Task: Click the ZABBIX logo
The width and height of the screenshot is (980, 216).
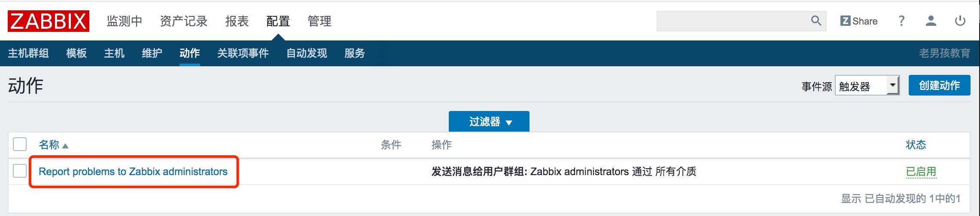Action: (49, 21)
